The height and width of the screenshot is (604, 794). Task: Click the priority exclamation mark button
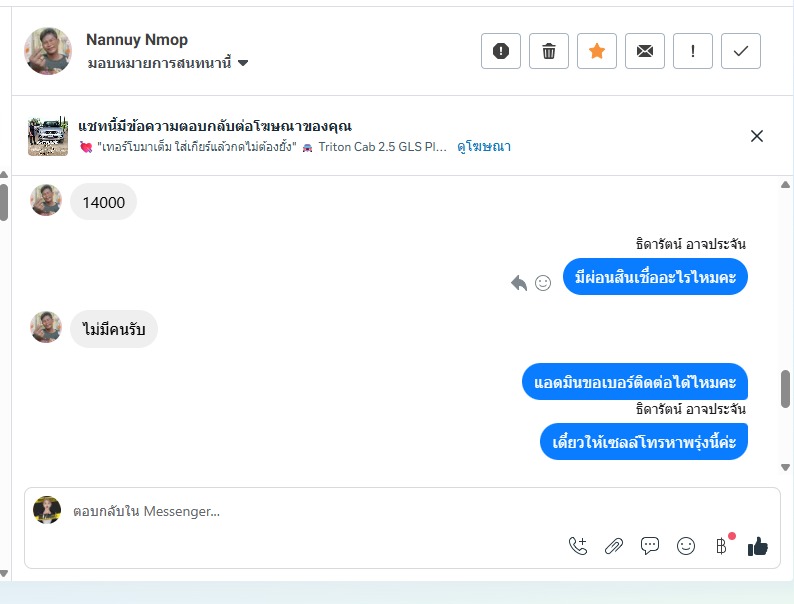point(693,51)
